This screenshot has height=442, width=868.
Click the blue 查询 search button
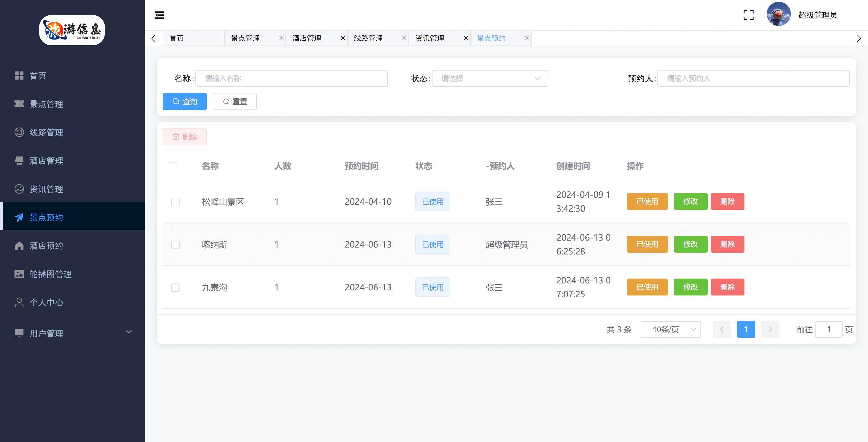pos(185,102)
